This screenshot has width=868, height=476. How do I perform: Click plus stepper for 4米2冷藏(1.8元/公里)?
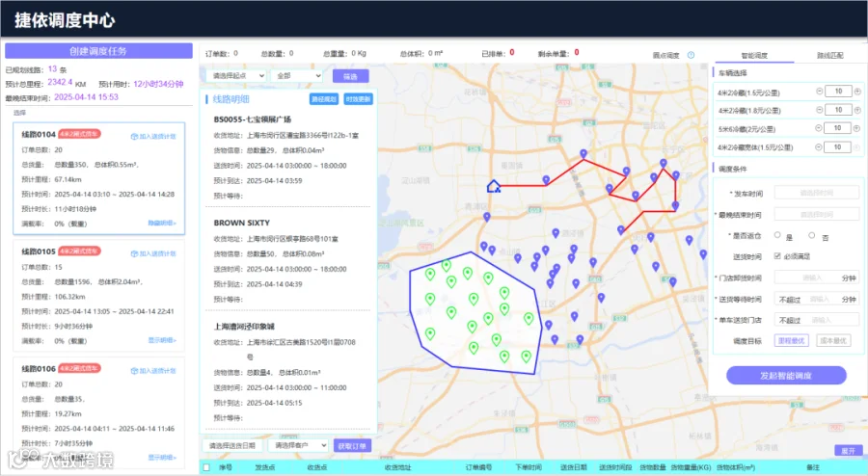(x=857, y=110)
